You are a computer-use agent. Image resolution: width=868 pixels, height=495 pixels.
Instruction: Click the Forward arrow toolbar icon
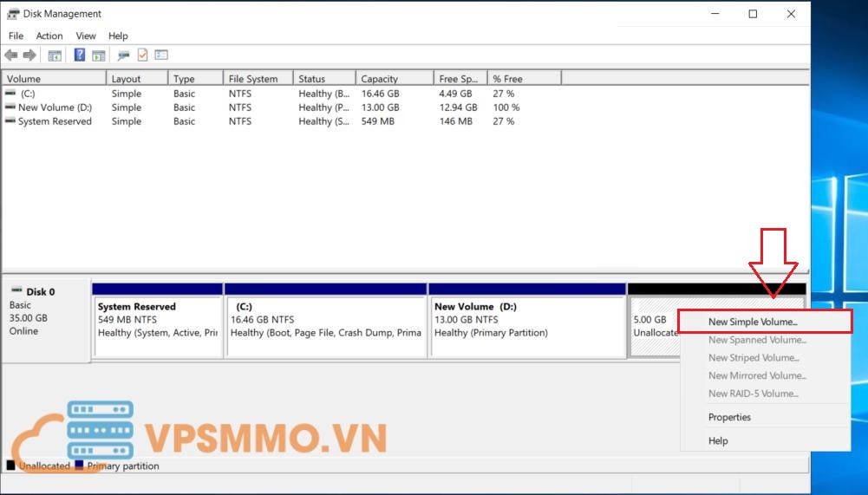pos(29,55)
